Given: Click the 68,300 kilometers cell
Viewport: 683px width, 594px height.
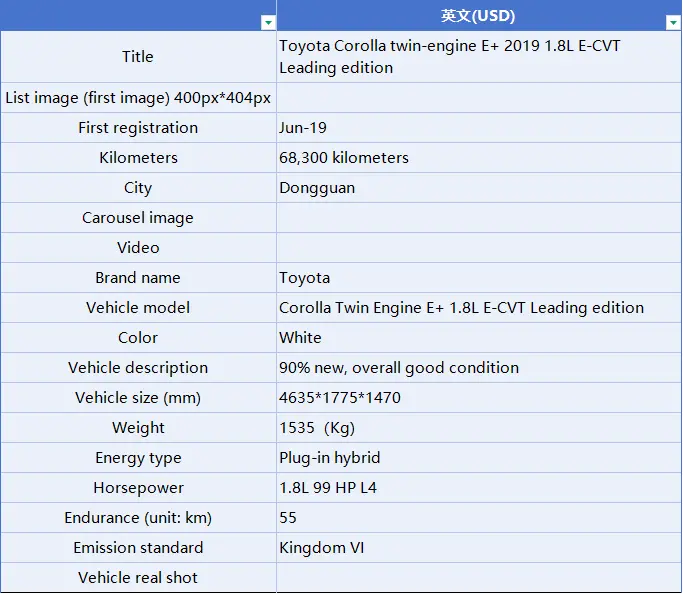Looking at the screenshot, I should pos(479,158).
